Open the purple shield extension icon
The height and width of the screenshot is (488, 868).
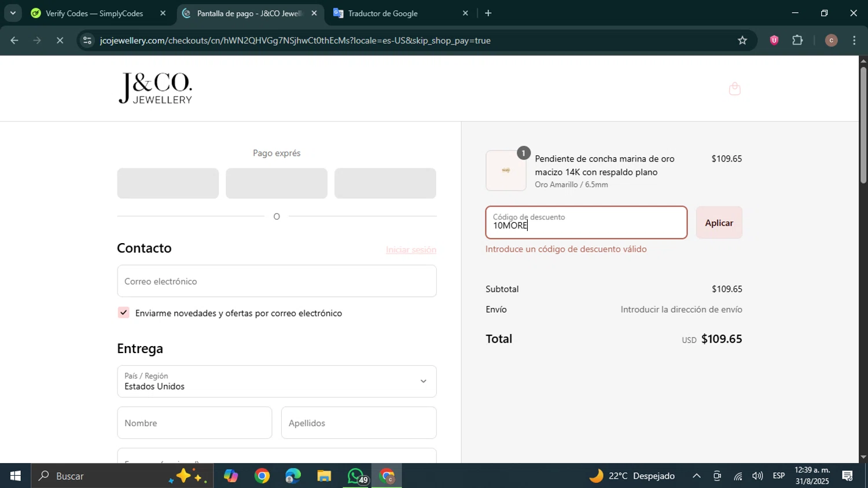click(x=774, y=41)
